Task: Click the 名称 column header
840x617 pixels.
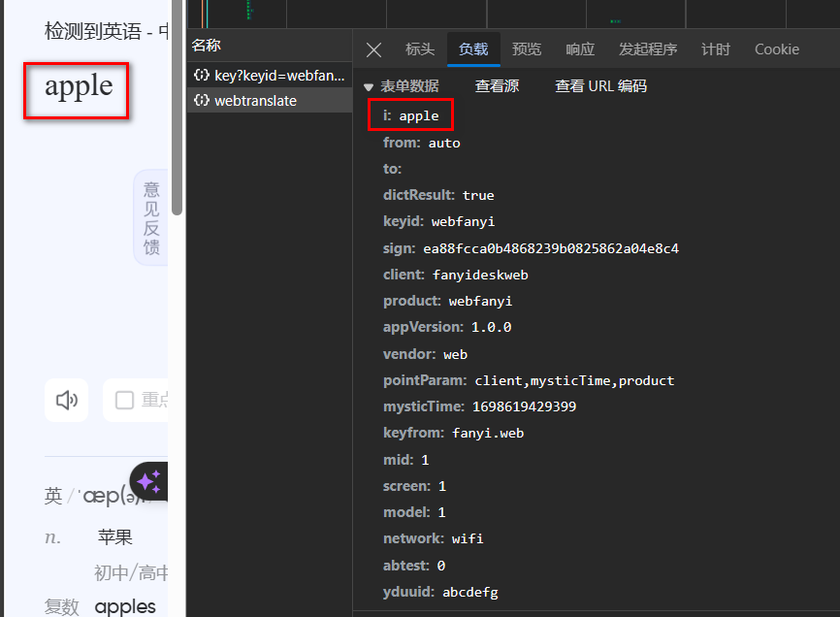Action: click(x=207, y=46)
